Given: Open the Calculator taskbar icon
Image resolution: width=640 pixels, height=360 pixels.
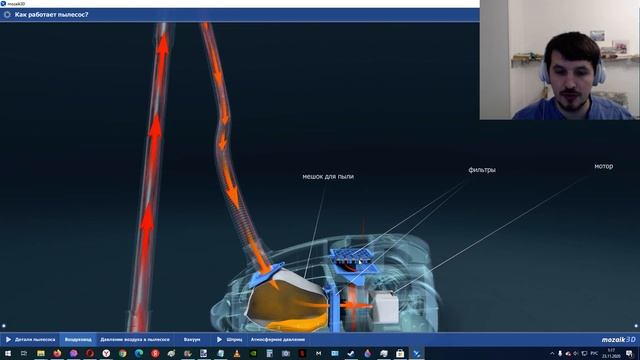Looking at the screenshot, I should [x=269, y=353].
